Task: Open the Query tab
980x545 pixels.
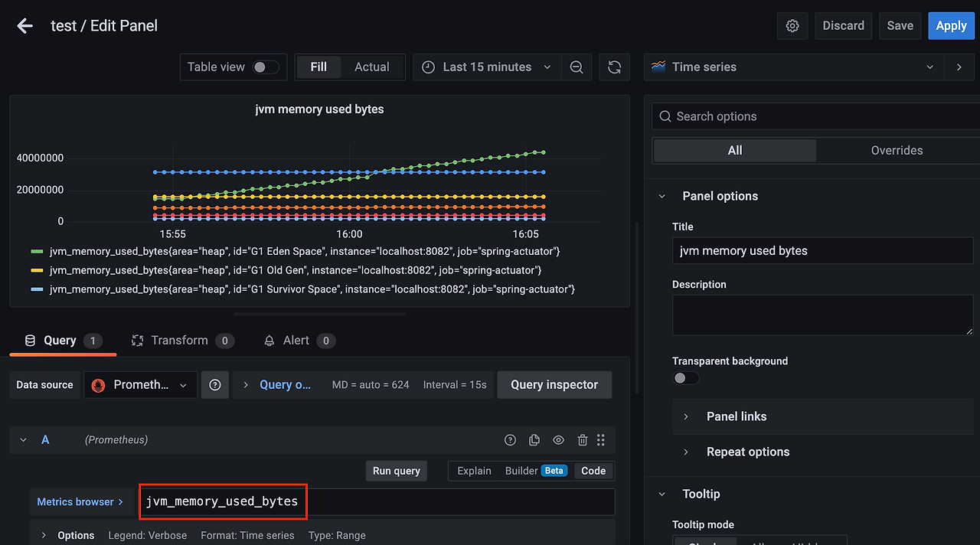Action: point(63,341)
